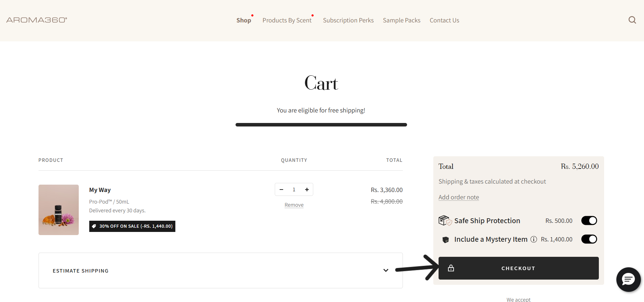This screenshot has height=302, width=644.
Task: Remove My Way from cart
Action: coord(294,205)
